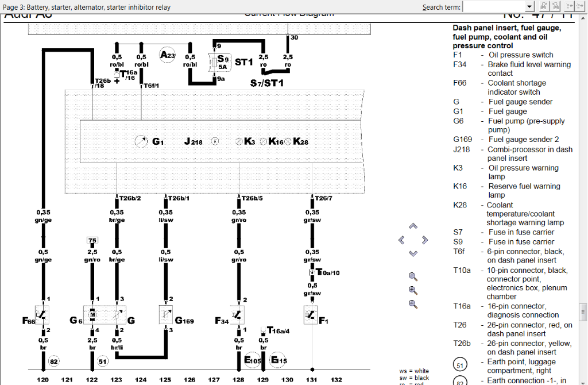Click the G169 fuel gauge sender 2 symbol
Viewport: 588px width, 385px height.
click(x=166, y=314)
